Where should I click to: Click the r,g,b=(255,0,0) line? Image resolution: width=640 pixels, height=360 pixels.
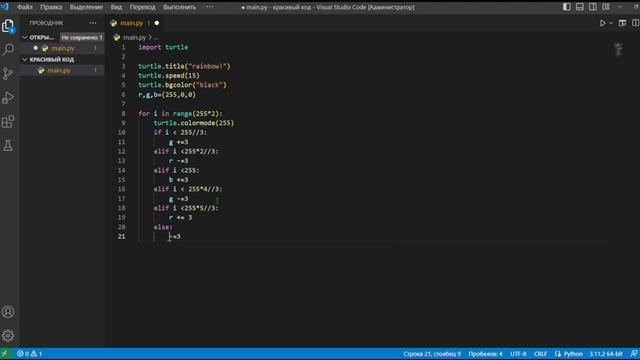click(167, 95)
